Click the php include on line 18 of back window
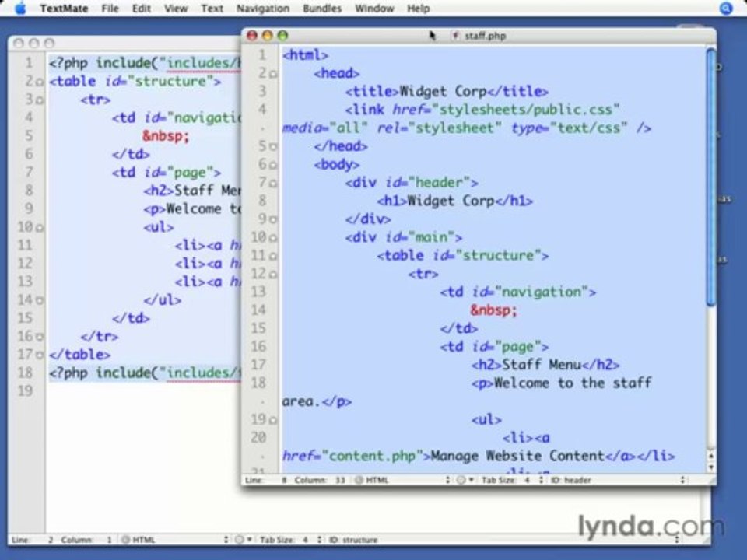 (145, 373)
